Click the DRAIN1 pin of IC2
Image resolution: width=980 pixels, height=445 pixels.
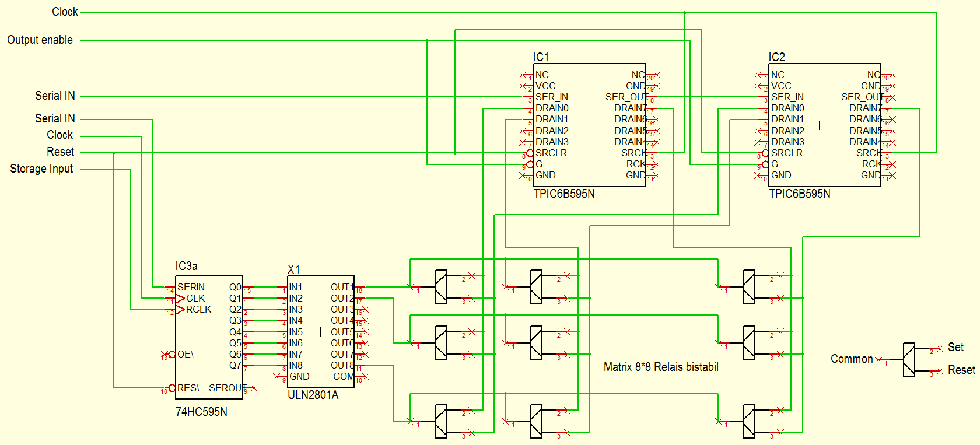(x=787, y=119)
